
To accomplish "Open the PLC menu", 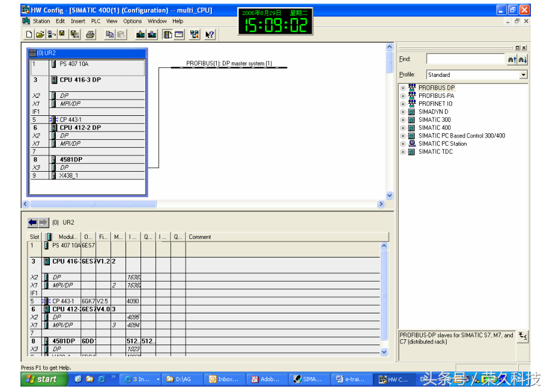I will pyautogui.click(x=95, y=21).
